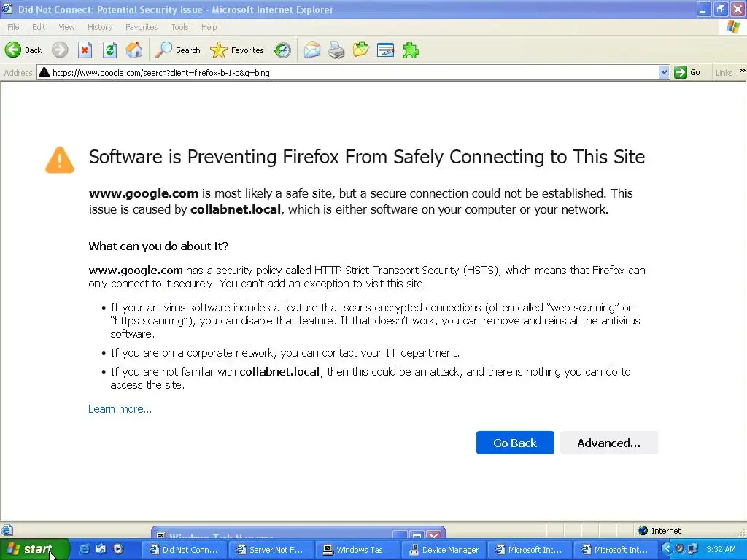Click the Address label next to URL
The image size is (747, 560).
pos(18,73)
